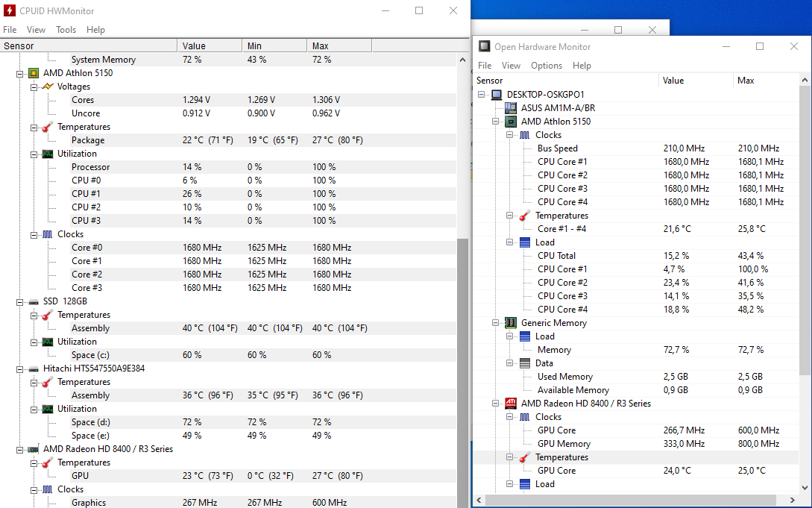Screen dimensions: 812x508
Task: Click the ATI Radeon icon in Open Hardware Monitor
Action: tap(511, 404)
